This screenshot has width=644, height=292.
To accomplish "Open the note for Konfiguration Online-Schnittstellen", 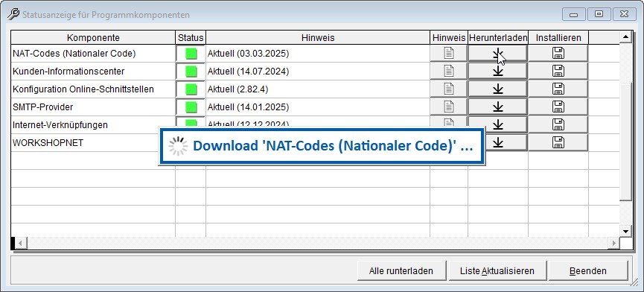I will [x=448, y=89].
